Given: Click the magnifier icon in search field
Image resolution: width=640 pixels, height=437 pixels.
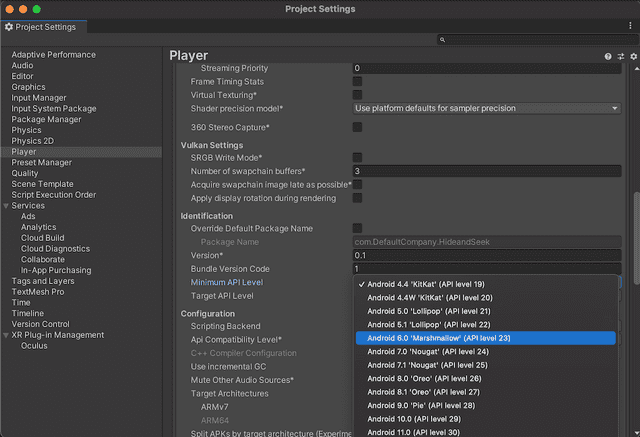Looking at the screenshot, I should (443, 40).
